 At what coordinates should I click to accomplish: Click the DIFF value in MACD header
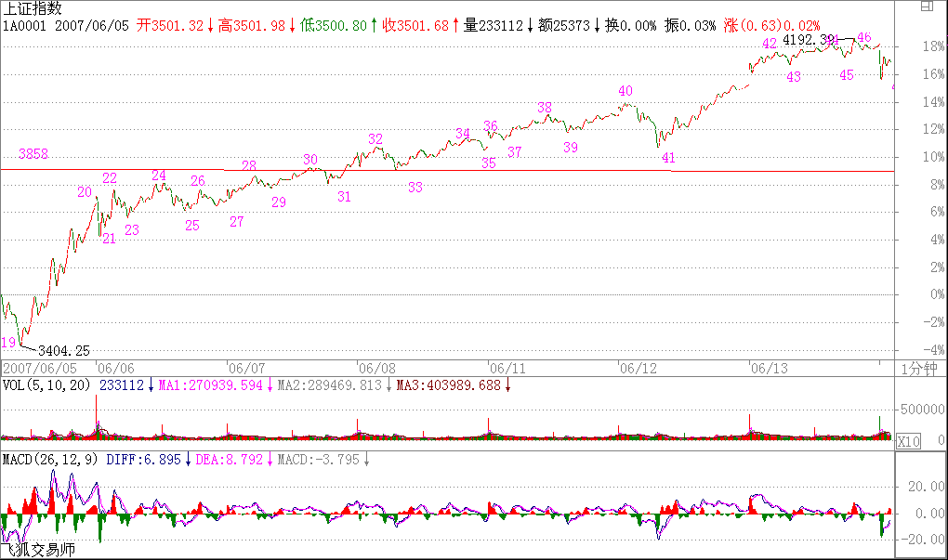pyautogui.click(x=145, y=459)
